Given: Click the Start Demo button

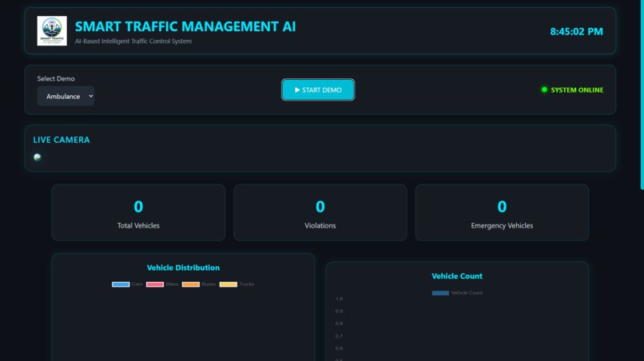Looking at the screenshot, I should [x=318, y=89].
